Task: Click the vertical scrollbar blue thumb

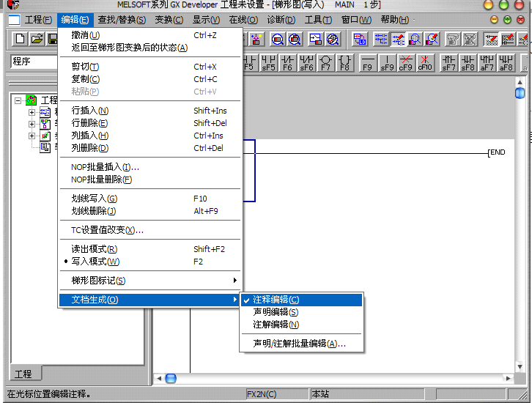Action: tap(520, 93)
